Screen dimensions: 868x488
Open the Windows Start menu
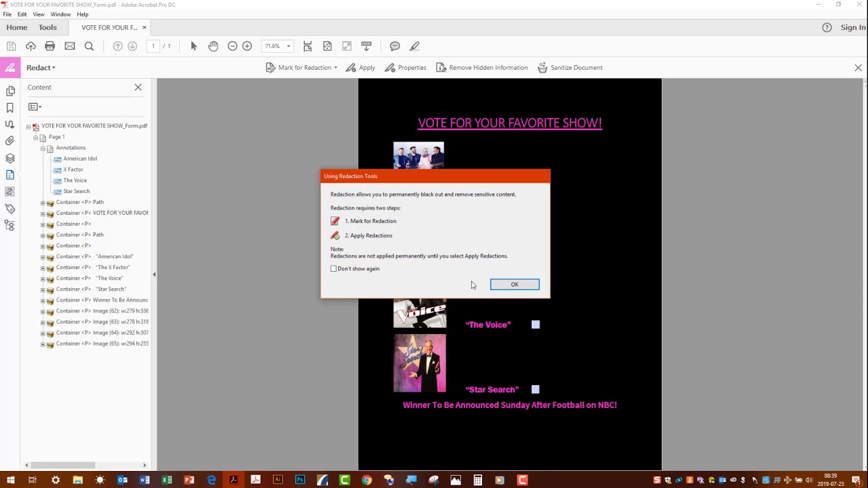(x=11, y=480)
